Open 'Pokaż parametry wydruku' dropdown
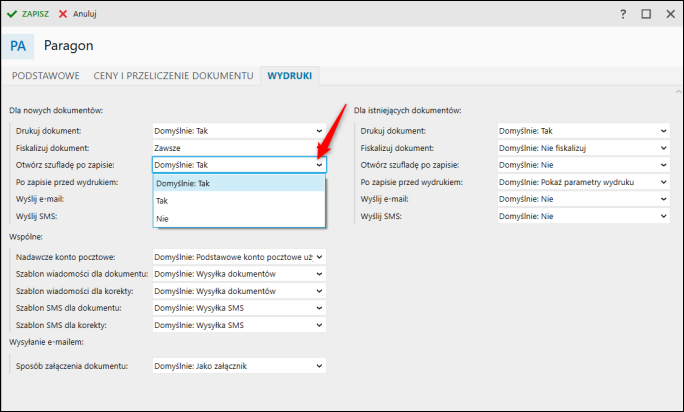Image resolution: width=684 pixels, height=412 pixels. click(584, 182)
